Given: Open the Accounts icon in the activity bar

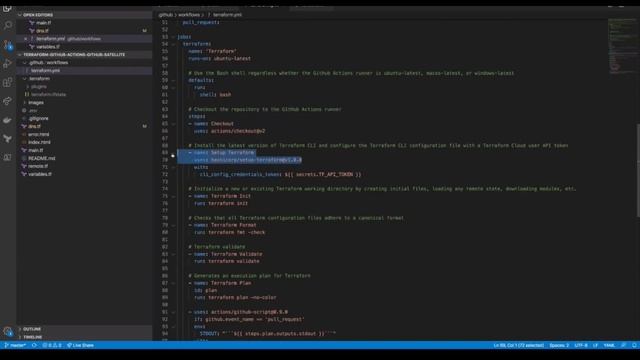Looking at the screenshot, I should pyautogui.click(x=8, y=331).
